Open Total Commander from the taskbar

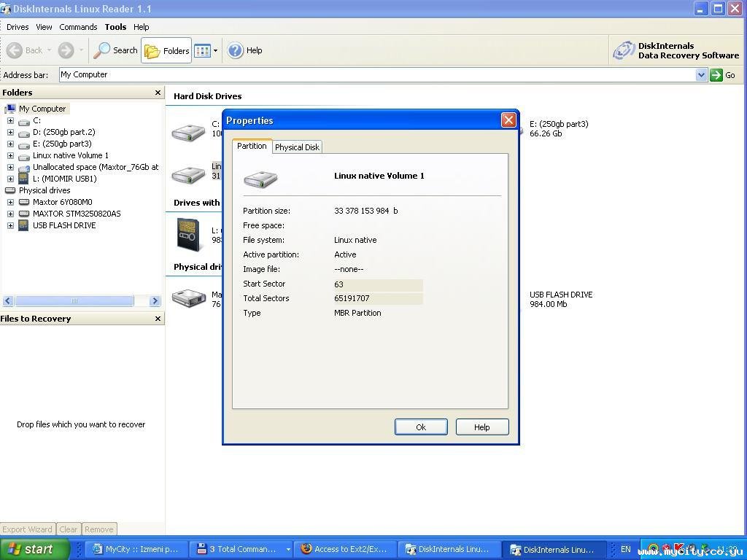[241, 549]
